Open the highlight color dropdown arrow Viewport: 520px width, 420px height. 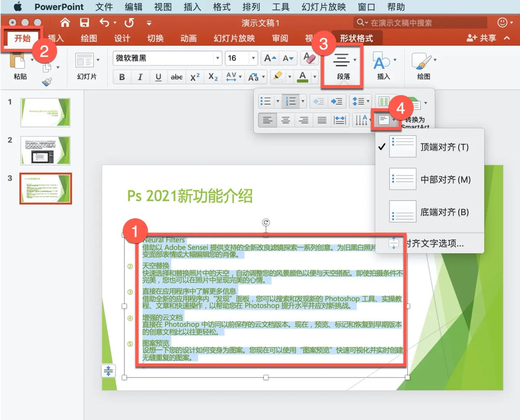[290, 77]
